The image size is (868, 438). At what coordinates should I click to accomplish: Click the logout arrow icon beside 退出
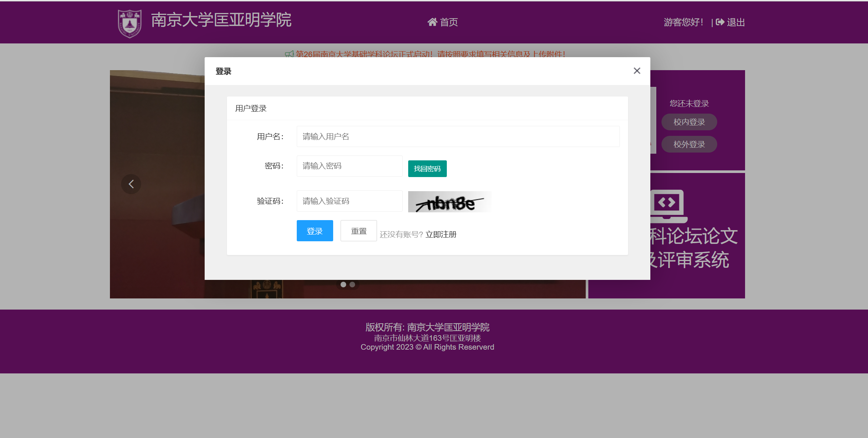(x=720, y=22)
